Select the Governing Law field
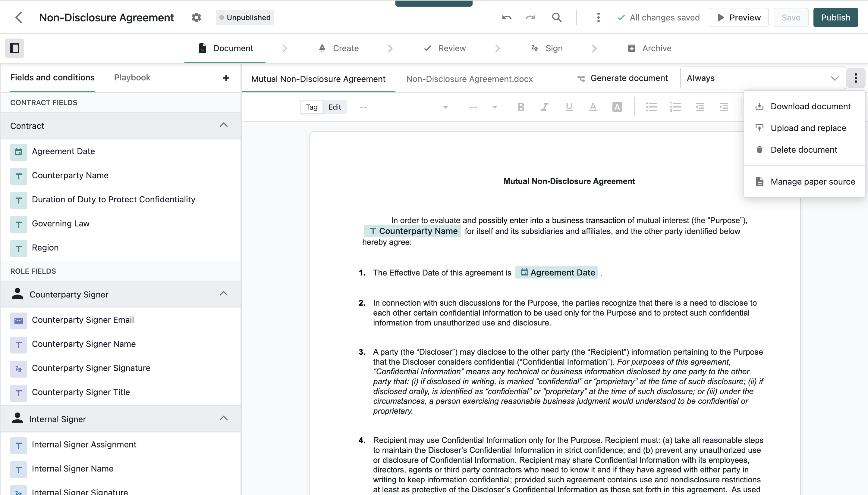Image resolution: width=868 pixels, height=495 pixels. point(61,223)
